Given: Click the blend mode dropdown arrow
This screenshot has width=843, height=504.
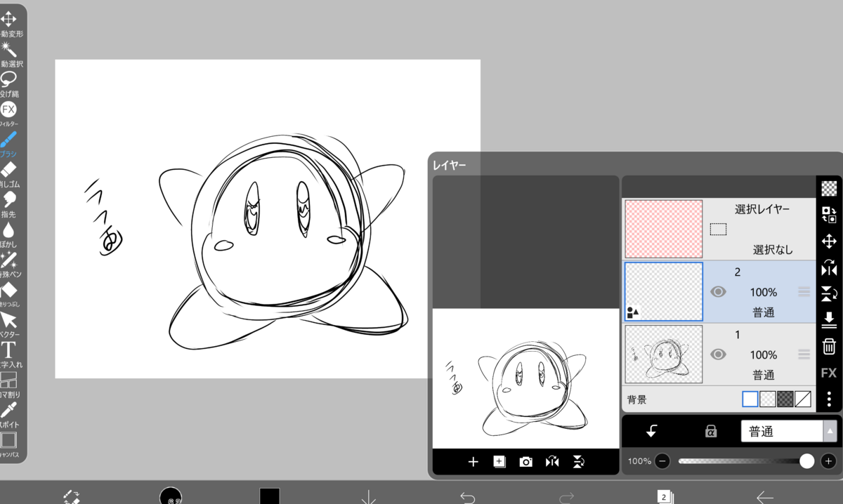Looking at the screenshot, I should pyautogui.click(x=831, y=432).
